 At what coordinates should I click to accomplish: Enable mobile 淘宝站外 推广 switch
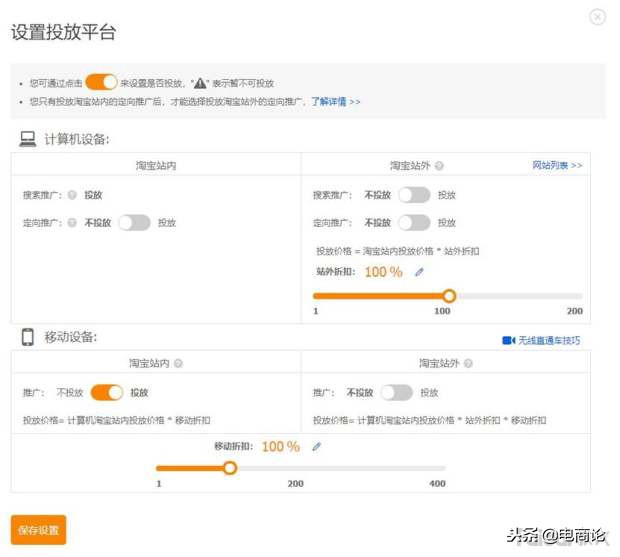click(397, 393)
